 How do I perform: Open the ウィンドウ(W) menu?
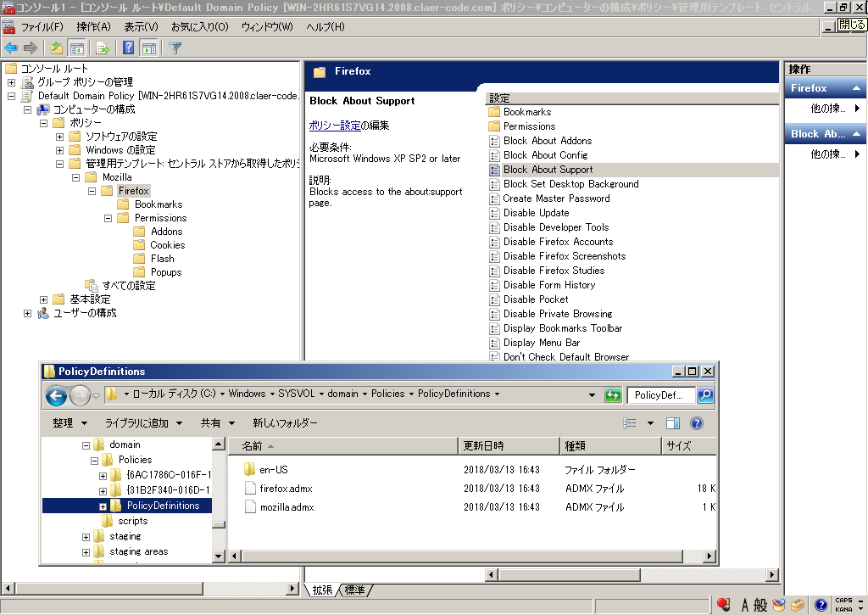tap(267, 27)
